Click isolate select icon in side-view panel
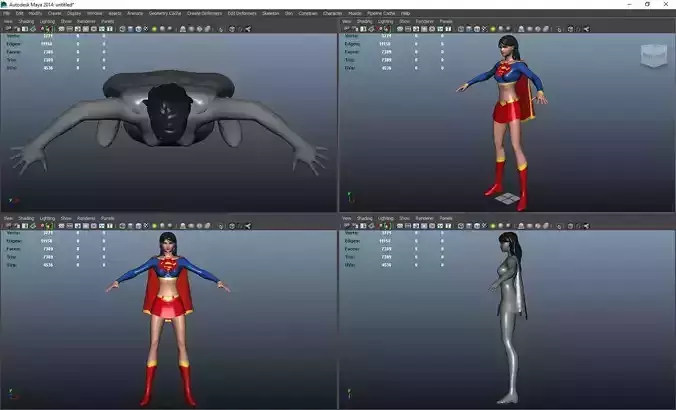676x410 pixels. click(x=559, y=225)
